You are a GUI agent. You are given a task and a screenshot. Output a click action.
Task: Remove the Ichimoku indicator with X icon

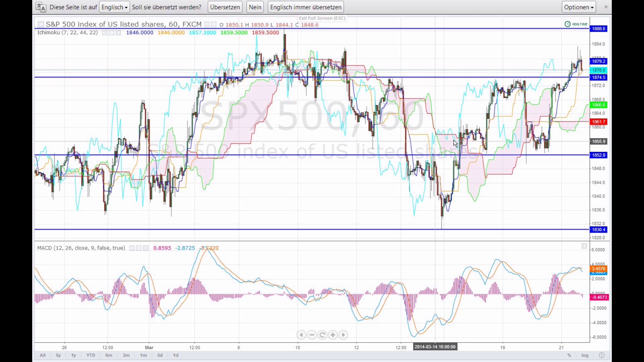(118, 33)
